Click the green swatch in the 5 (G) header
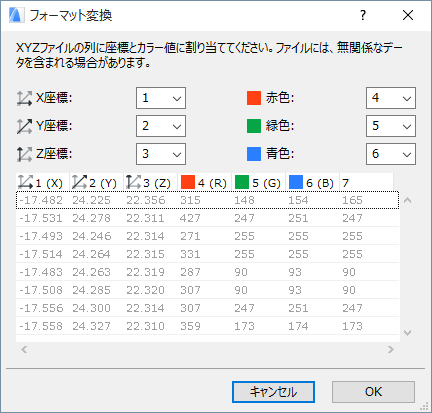 (242, 182)
